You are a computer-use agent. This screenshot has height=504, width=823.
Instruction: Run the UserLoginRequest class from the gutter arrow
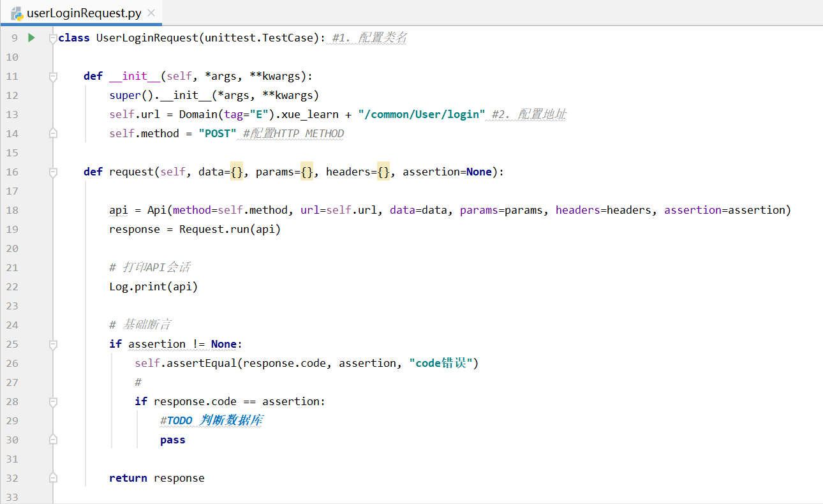pyautogui.click(x=31, y=38)
